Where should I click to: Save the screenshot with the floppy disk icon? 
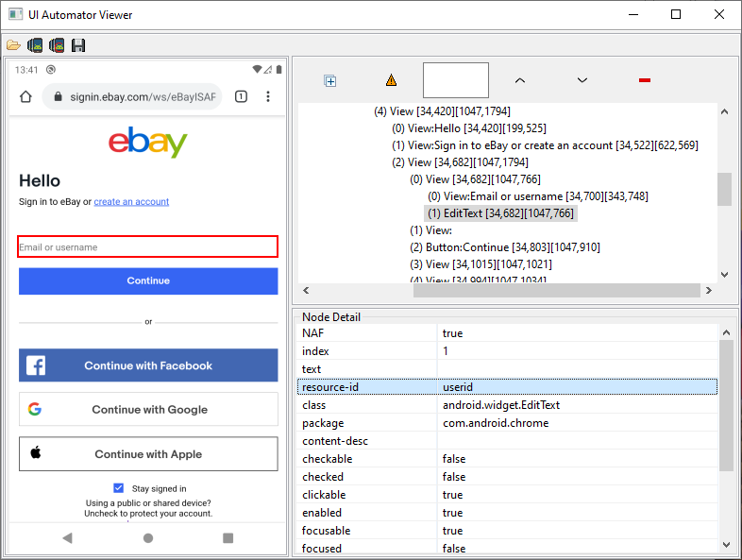78,45
